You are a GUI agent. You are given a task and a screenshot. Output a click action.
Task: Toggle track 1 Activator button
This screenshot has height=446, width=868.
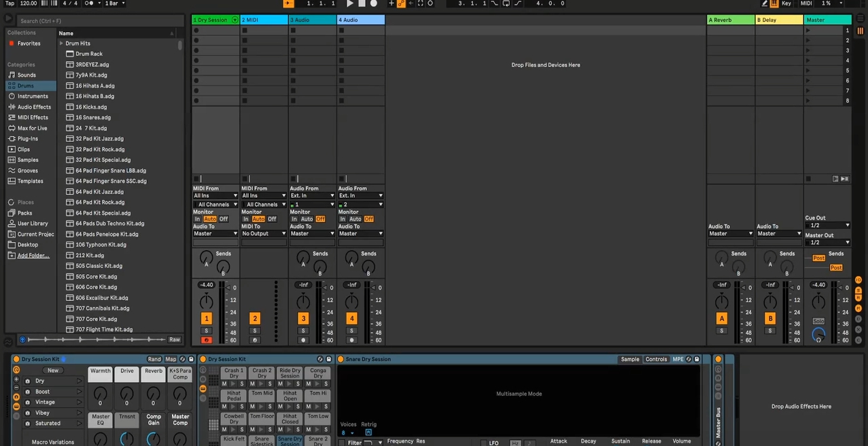click(x=207, y=319)
